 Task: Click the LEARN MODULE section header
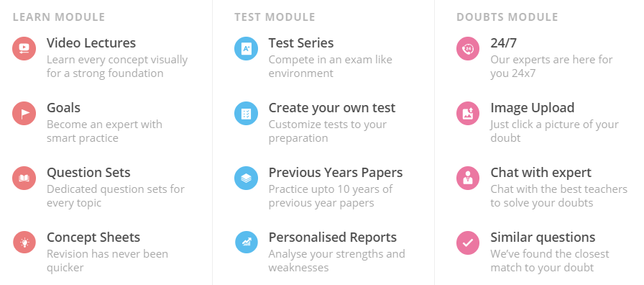coord(59,17)
